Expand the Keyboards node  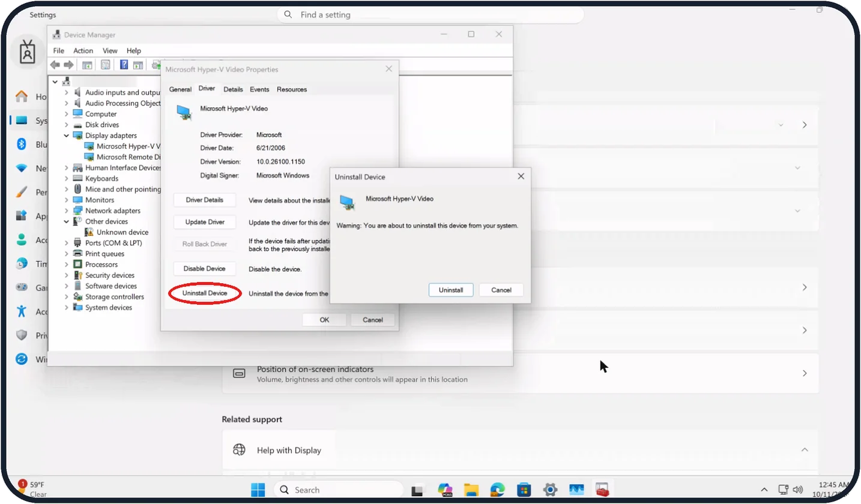click(67, 178)
